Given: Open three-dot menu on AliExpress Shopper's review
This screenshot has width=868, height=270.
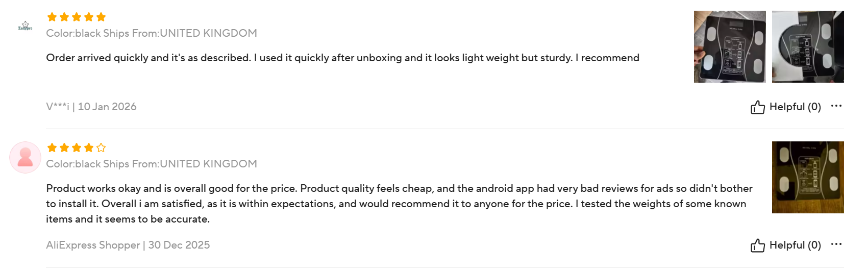Looking at the screenshot, I should tap(836, 244).
